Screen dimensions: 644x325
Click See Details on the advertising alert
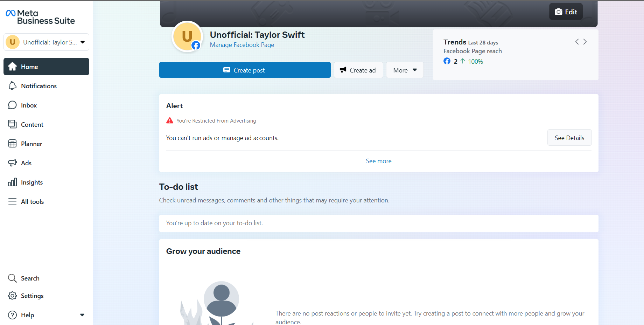tap(569, 138)
